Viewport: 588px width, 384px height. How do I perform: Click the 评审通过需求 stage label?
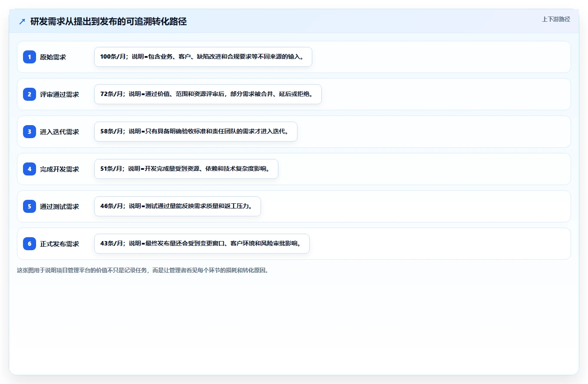coord(59,94)
